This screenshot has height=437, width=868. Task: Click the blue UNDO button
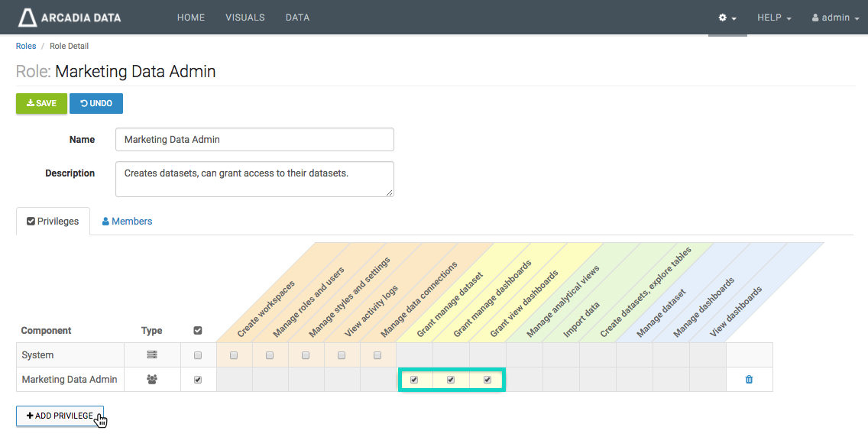pyautogui.click(x=96, y=103)
